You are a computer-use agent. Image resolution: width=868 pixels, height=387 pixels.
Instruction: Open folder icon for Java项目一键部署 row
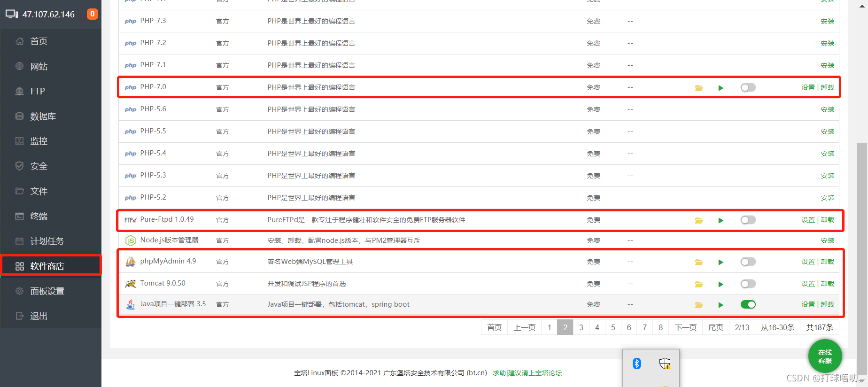coord(698,305)
